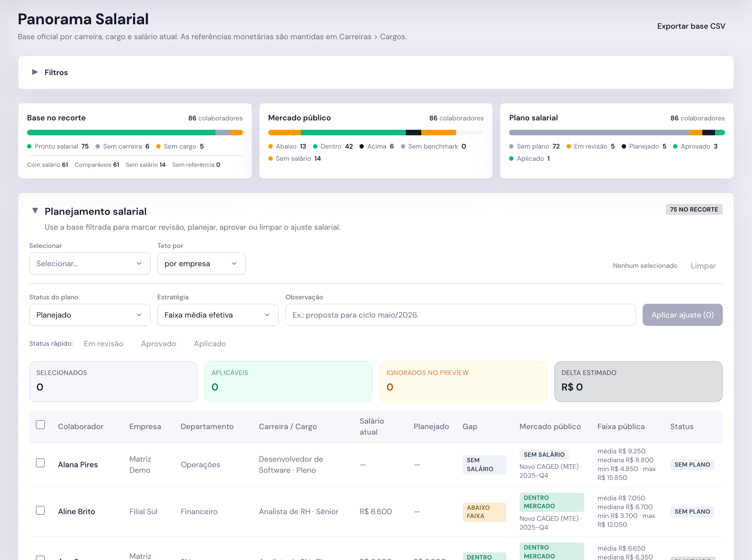
Task: Click SEM SALÁRIO gap badge for Alana Pires
Action: point(484,464)
